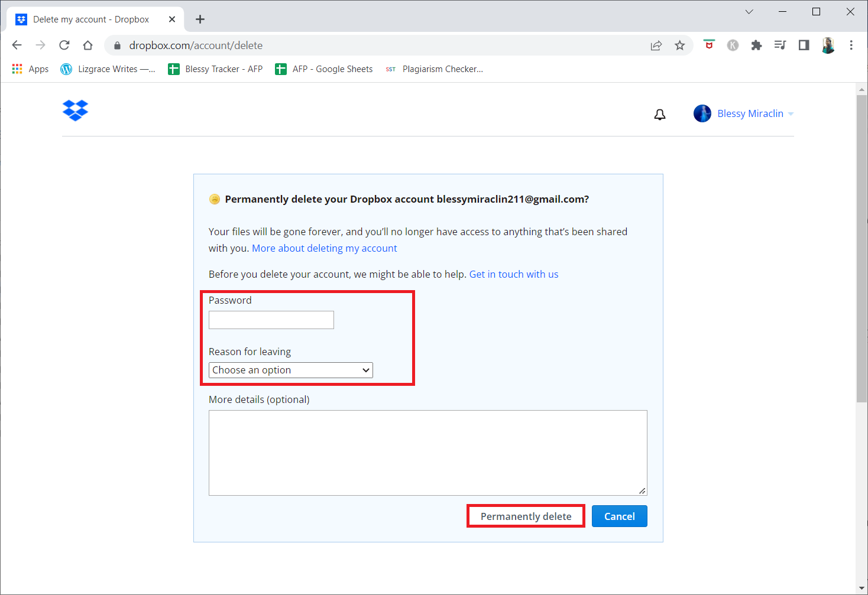Viewport: 868px width, 595px height.
Task: Go back to the previous page
Action: [17, 45]
